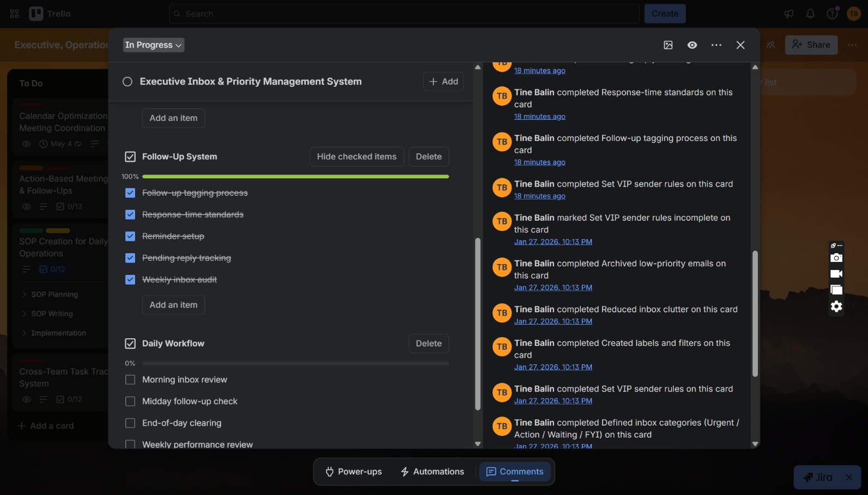Uncheck Pending reply tracking item
This screenshot has height=495, width=868.
coord(130,258)
